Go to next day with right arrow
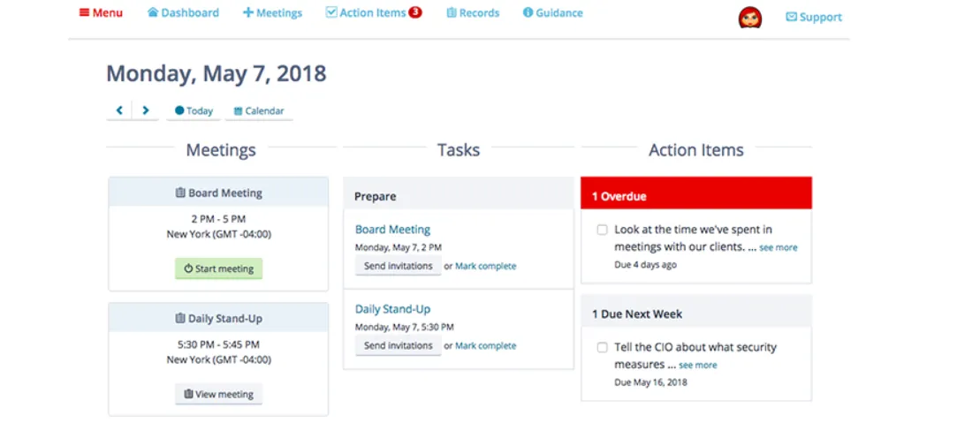 click(146, 110)
